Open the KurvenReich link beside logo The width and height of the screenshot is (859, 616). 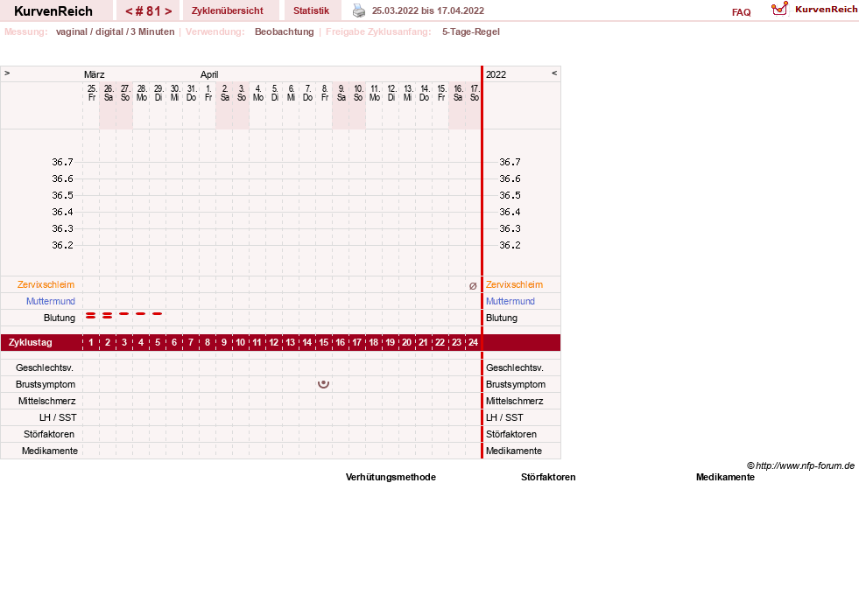(826, 10)
